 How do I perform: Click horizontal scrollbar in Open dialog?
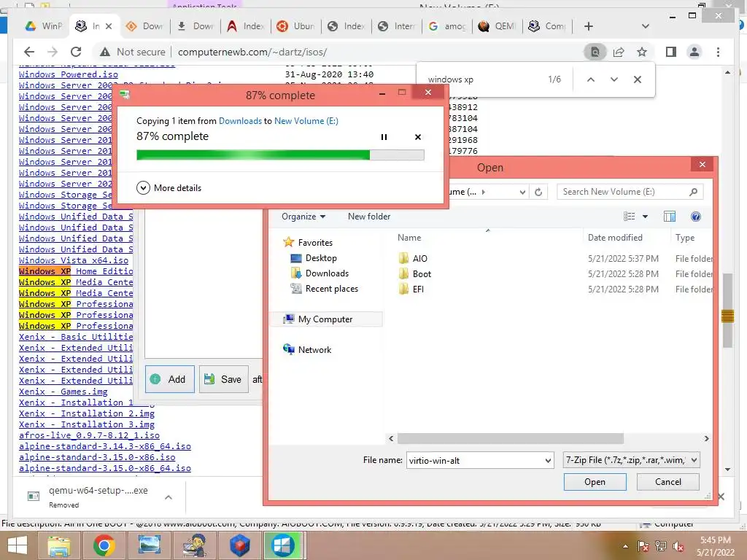click(x=510, y=438)
